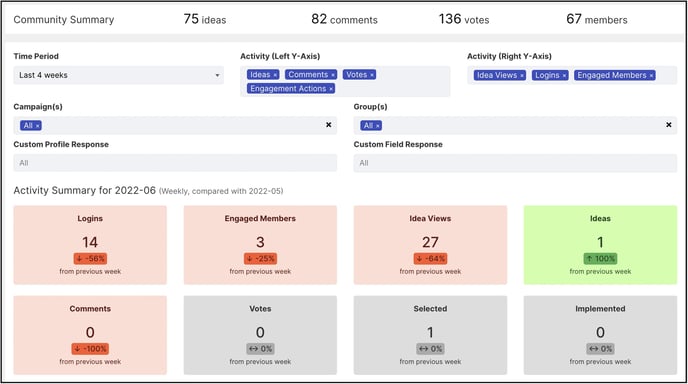Open the Time Period dropdown
This screenshot has width=688, height=384.
coord(118,75)
